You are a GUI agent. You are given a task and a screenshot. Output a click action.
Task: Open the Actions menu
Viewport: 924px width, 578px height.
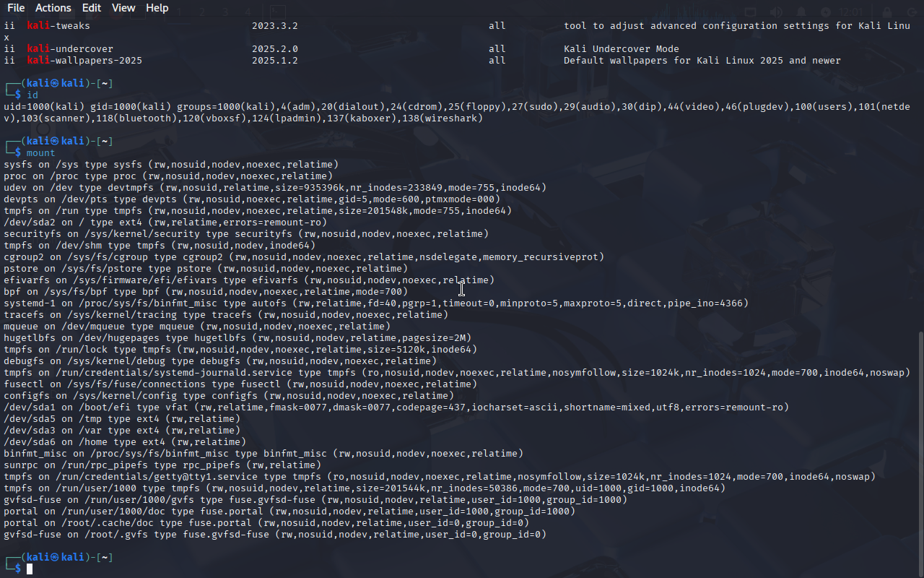tap(53, 8)
